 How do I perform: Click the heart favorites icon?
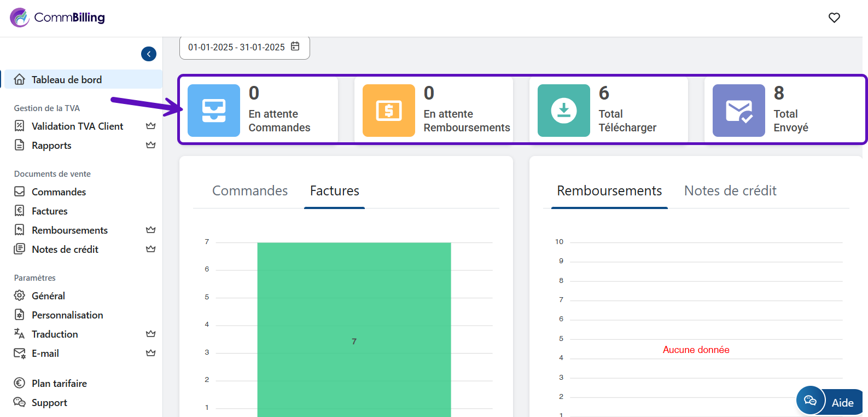coord(834,18)
